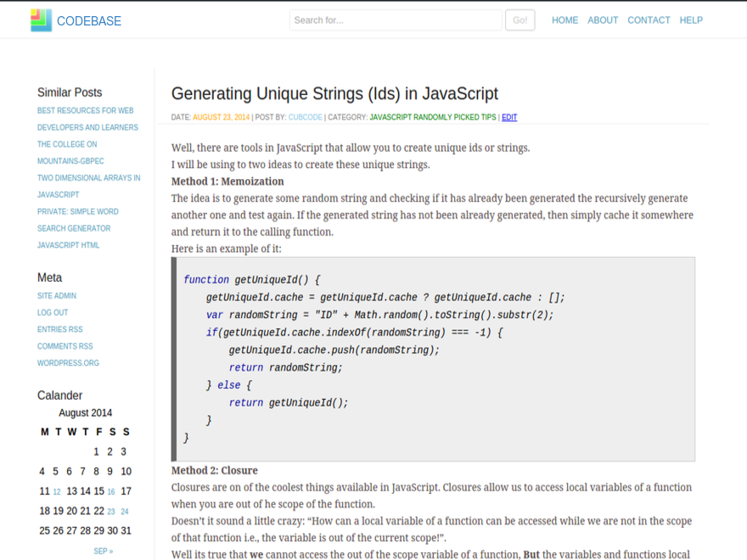747x560 pixels.
Task: Click code line 'return getUniqueId();'
Action: (x=289, y=403)
